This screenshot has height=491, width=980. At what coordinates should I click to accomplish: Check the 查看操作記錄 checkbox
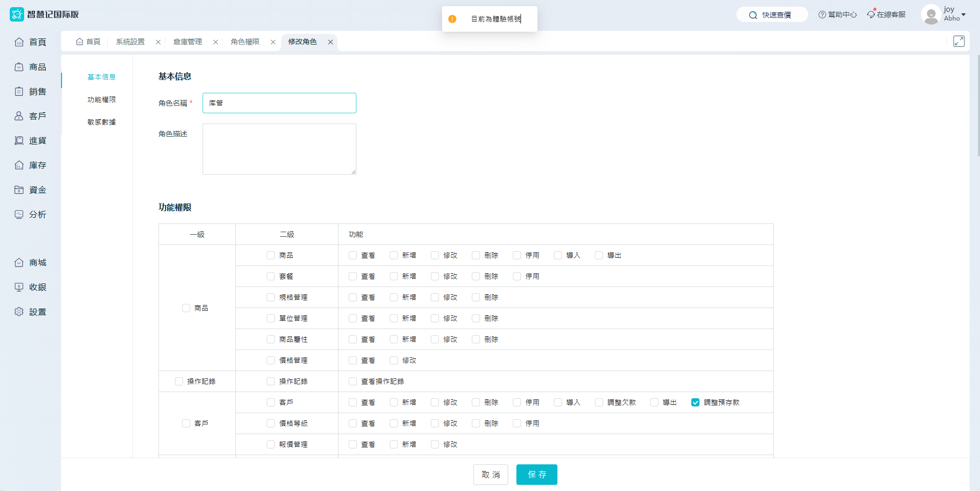pos(353,382)
